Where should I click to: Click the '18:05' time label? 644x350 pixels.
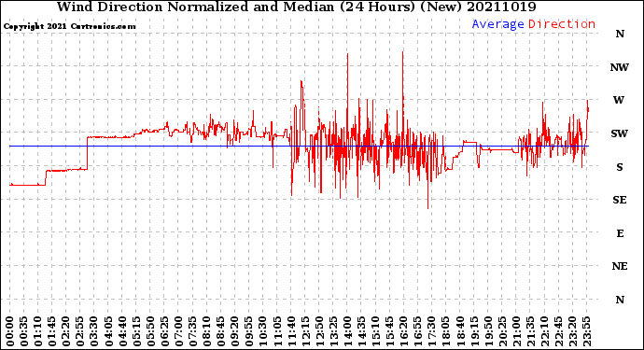point(446,331)
